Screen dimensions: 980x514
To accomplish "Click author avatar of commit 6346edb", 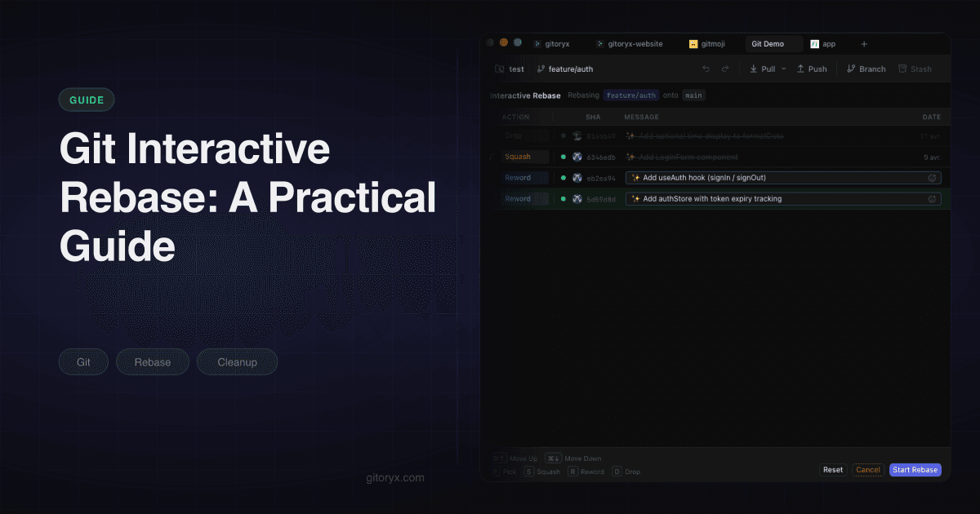I will (x=577, y=157).
